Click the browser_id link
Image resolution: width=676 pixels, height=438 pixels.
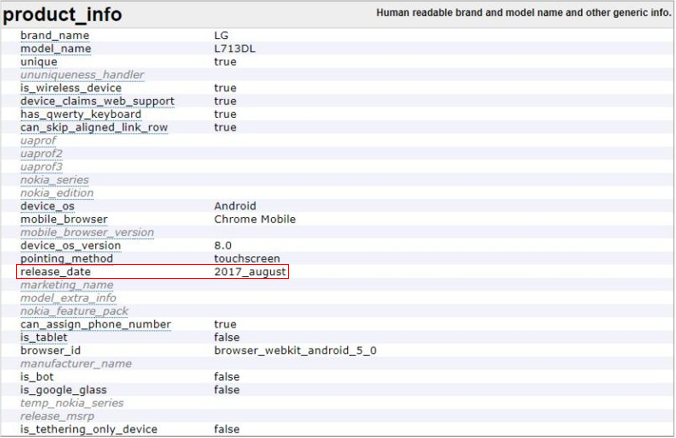click(x=50, y=350)
